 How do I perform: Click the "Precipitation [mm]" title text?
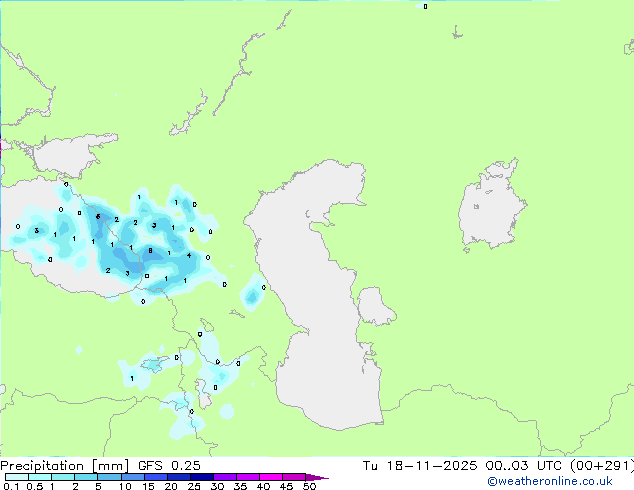pos(65,466)
